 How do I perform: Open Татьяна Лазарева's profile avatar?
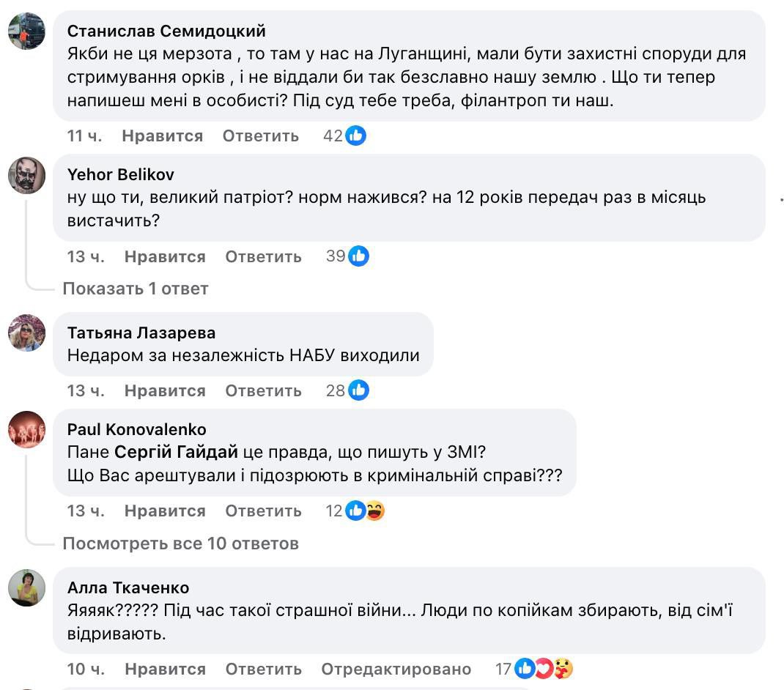tap(26, 333)
